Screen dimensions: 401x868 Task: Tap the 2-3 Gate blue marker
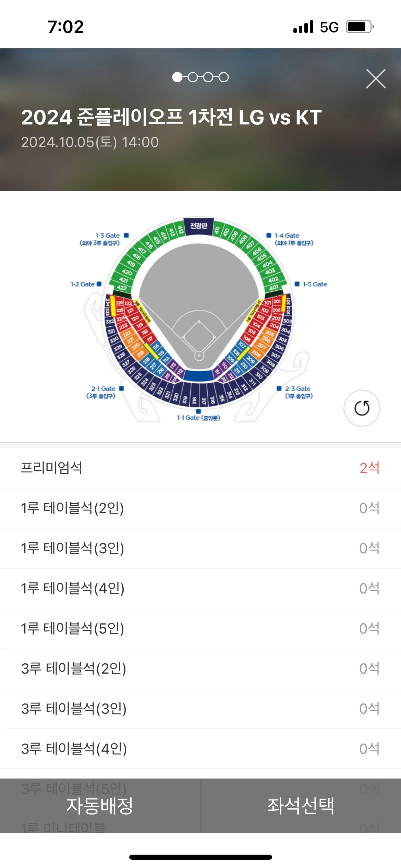[279, 388]
